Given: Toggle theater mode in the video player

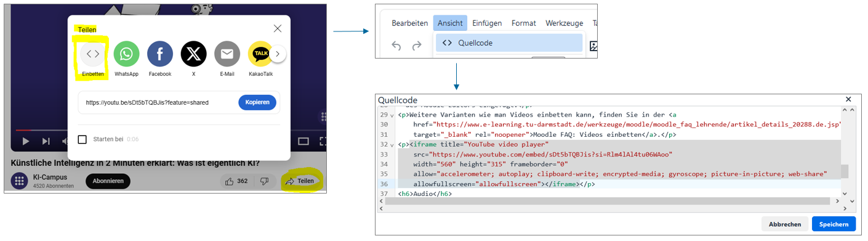Looking at the screenshot, I should click(x=303, y=141).
